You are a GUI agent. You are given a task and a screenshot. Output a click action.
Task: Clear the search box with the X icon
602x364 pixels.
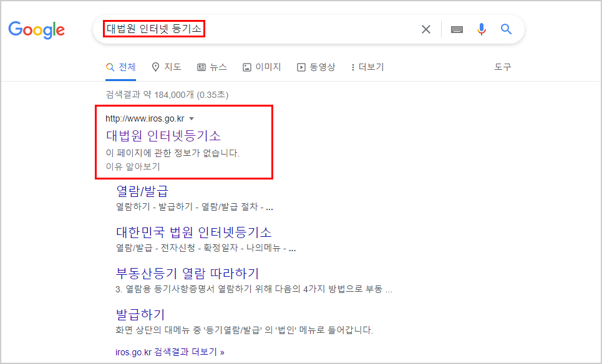coord(426,29)
